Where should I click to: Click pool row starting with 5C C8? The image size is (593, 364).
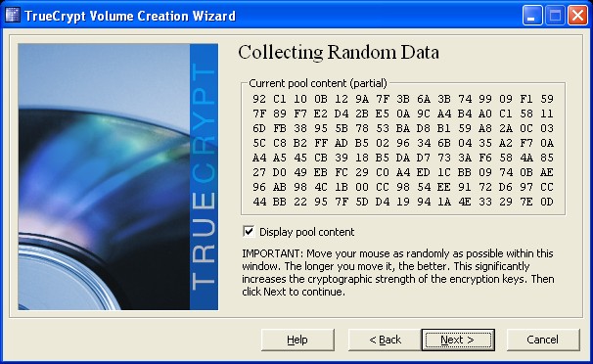coord(403,143)
